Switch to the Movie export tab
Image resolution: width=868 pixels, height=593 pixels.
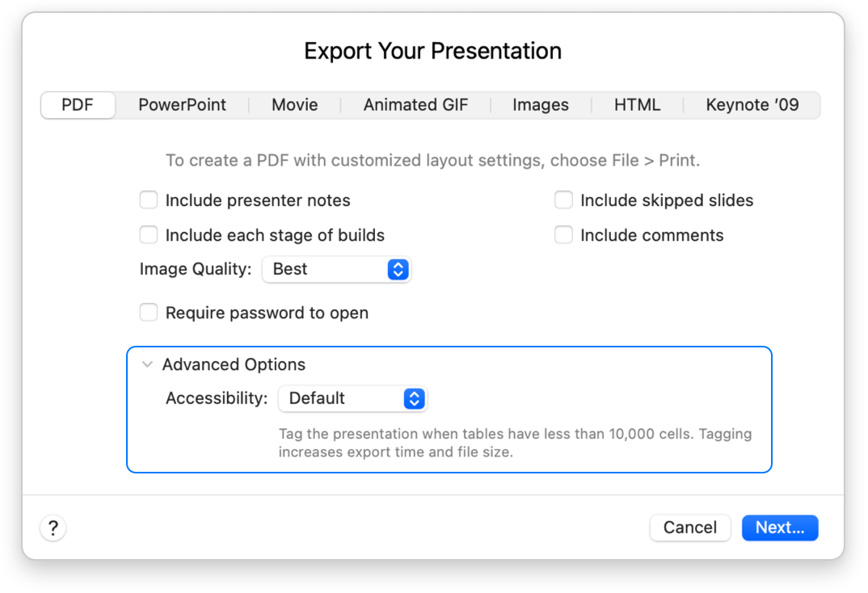pos(294,105)
